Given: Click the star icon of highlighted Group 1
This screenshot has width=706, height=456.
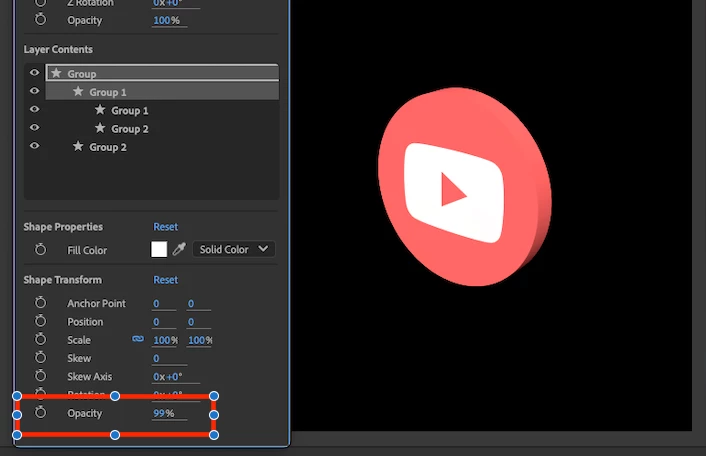Looking at the screenshot, I should pyautogui.click(x=78, y=91).
